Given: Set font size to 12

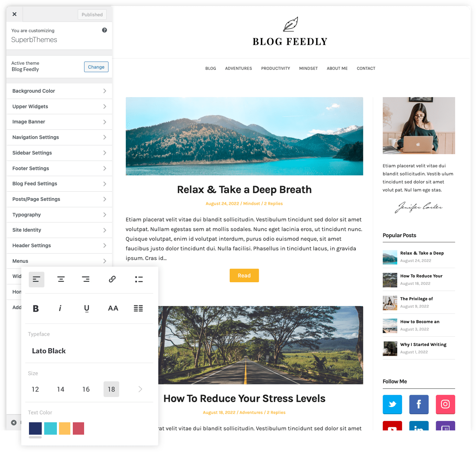Looking at the screenshot, I should tap(35, 389).
